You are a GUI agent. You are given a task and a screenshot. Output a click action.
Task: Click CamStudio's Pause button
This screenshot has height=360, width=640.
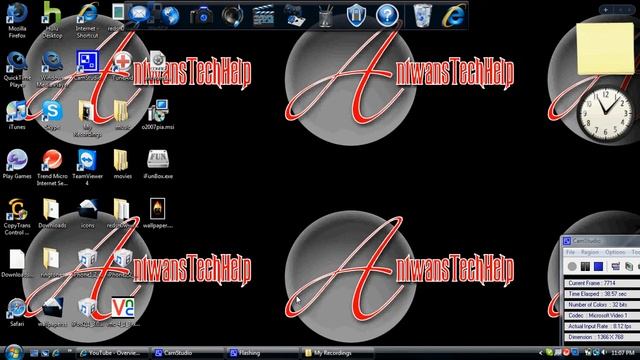click(x=585, y=267)
